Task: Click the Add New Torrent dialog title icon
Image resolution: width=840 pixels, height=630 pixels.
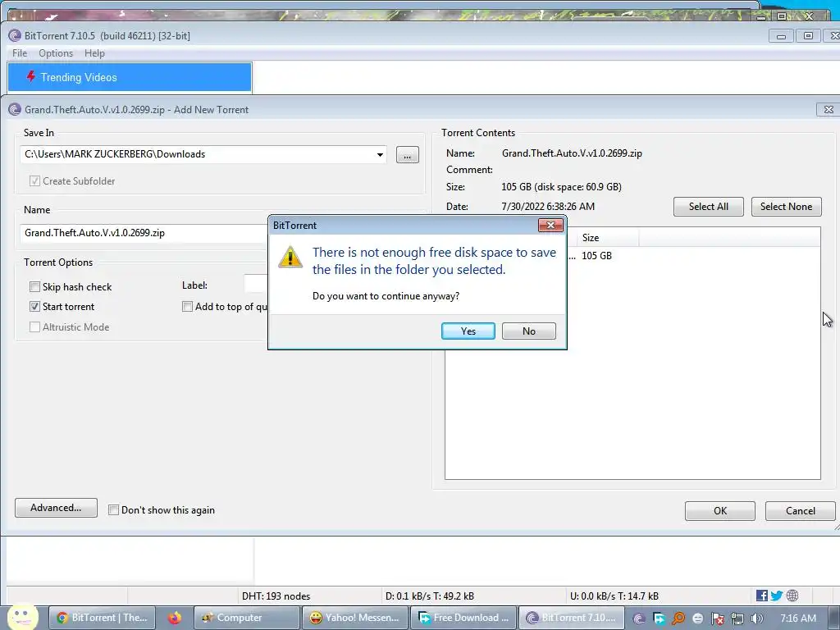Action: click(x=15, y=110)
